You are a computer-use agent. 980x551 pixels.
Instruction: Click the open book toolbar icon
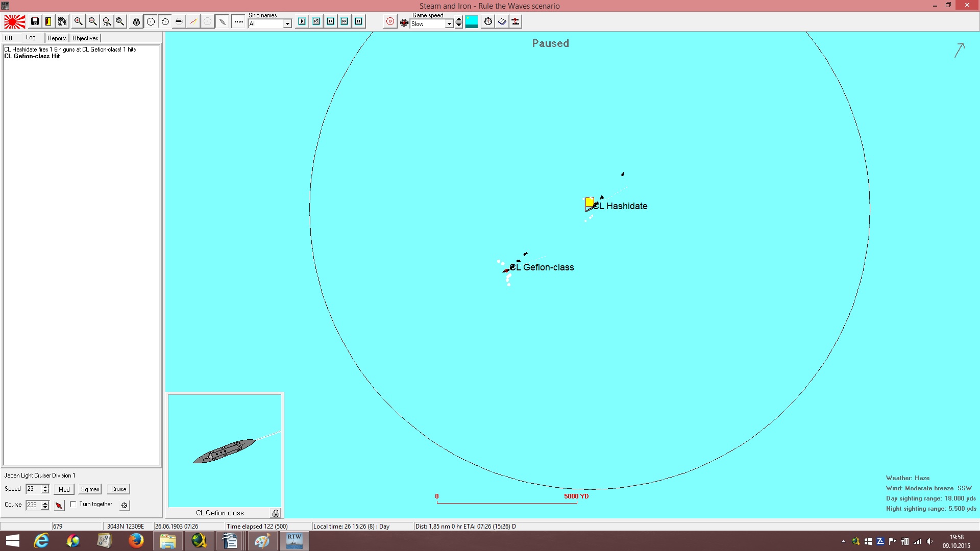502,21
